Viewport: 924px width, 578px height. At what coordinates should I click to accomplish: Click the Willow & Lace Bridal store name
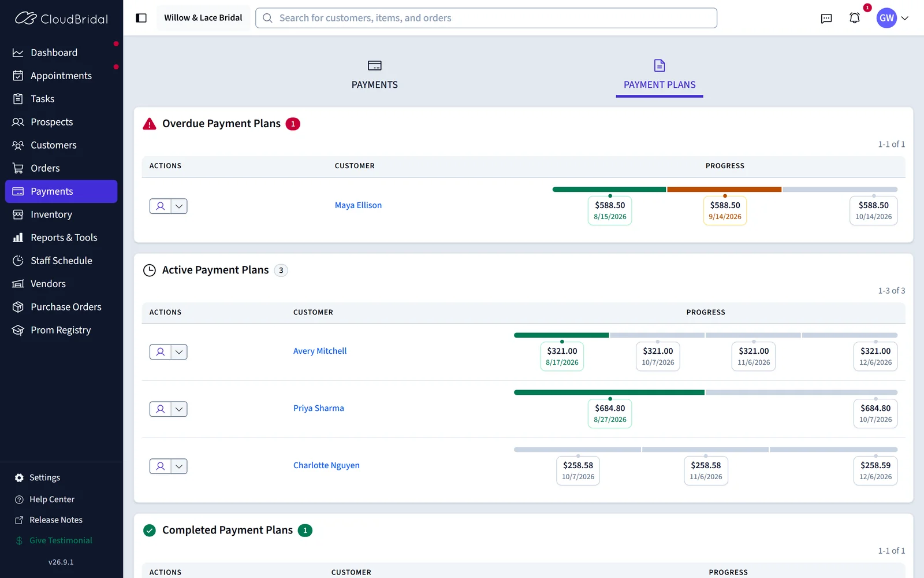click(x=203, y=18)
